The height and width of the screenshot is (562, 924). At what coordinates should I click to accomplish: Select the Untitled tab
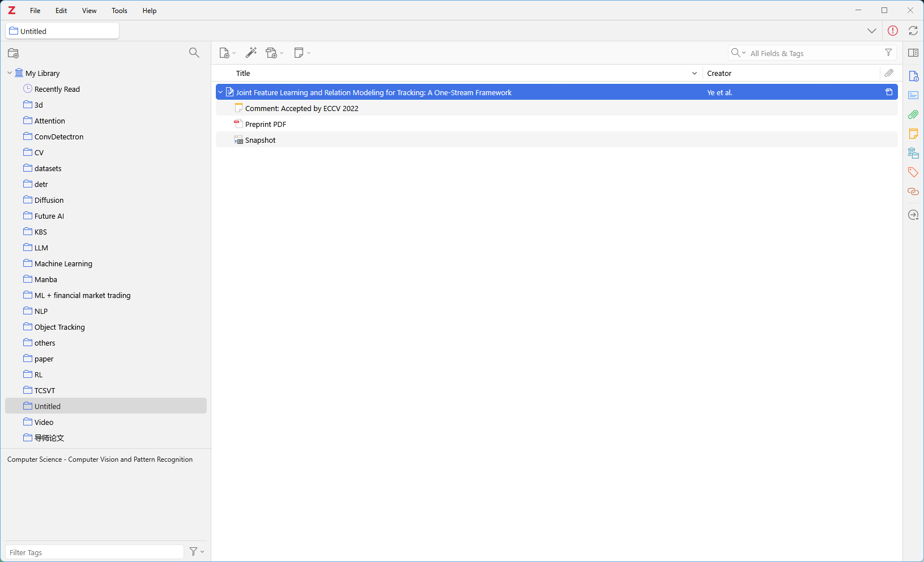(x=62, y=31)
